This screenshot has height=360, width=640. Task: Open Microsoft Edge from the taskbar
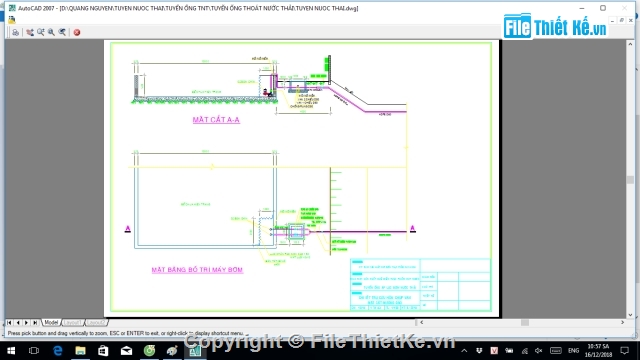point(58,351)
